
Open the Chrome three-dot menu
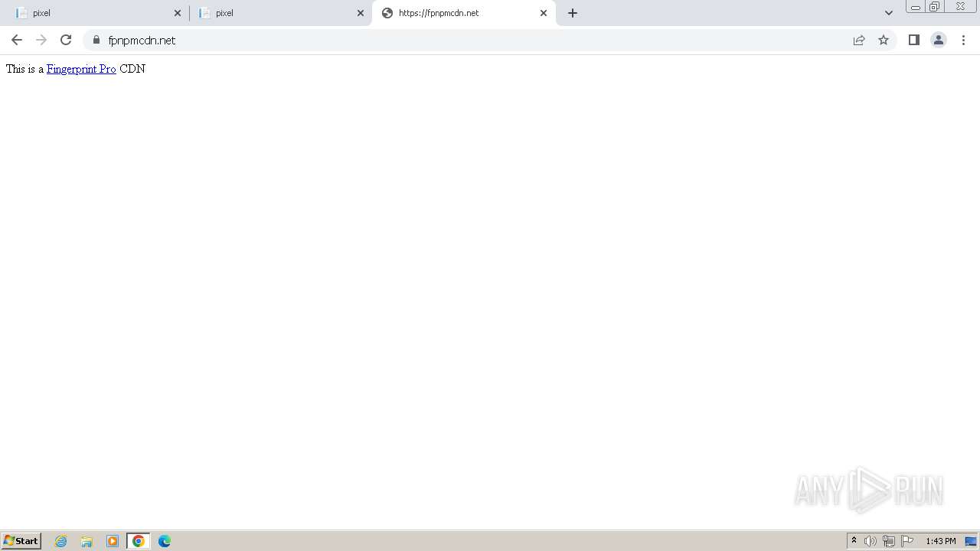(963, 40)
